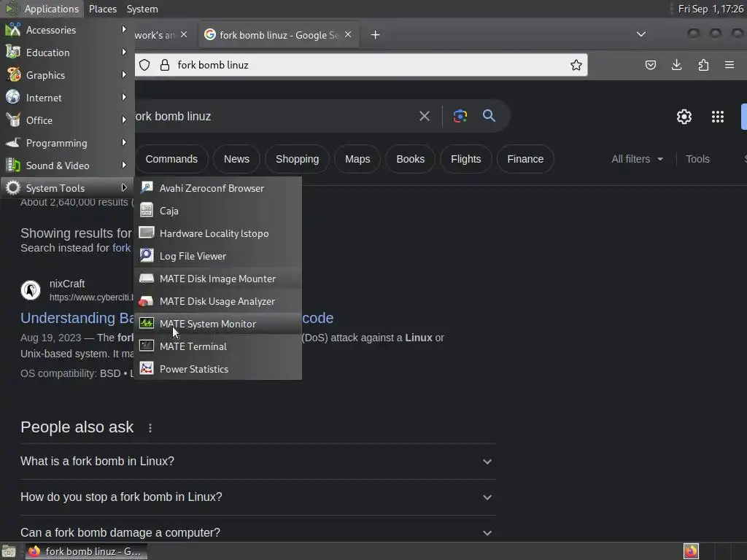Expand the Internet submenu arrow

pyautogui.click(x=124, y=97)
